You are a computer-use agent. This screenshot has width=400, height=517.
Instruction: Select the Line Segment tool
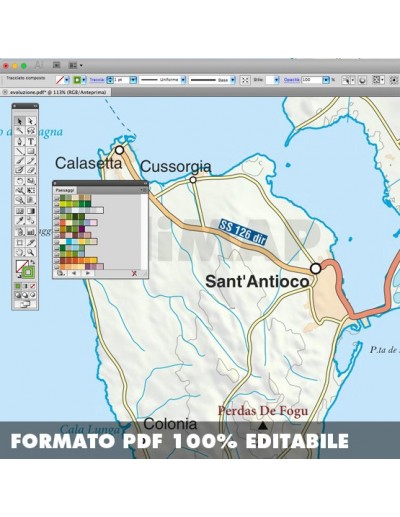coord(20,151)
